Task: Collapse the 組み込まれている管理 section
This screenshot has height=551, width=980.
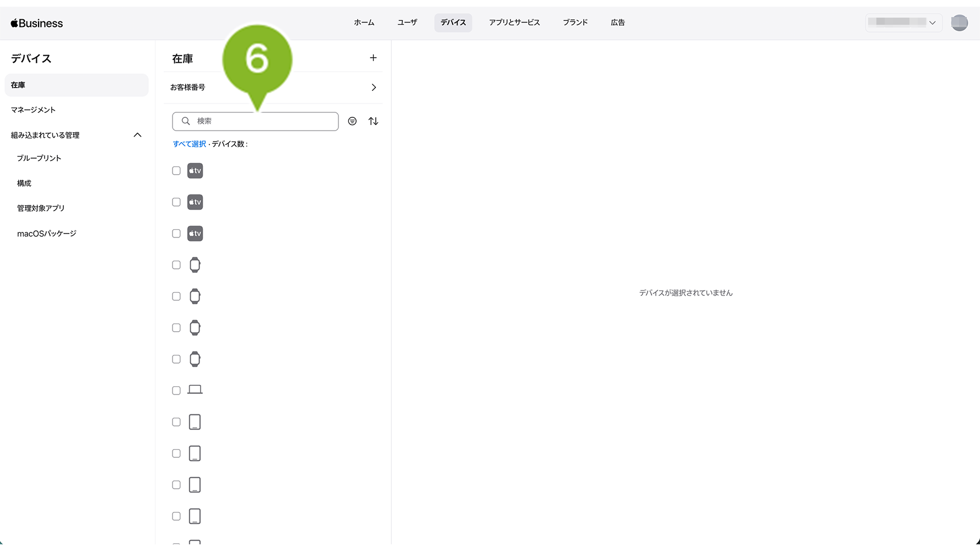Action: coord(138,135)
